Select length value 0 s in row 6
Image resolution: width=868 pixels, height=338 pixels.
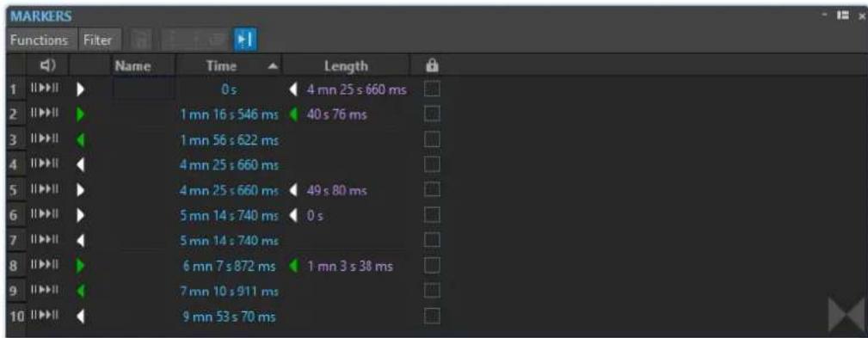coord(315,216)
